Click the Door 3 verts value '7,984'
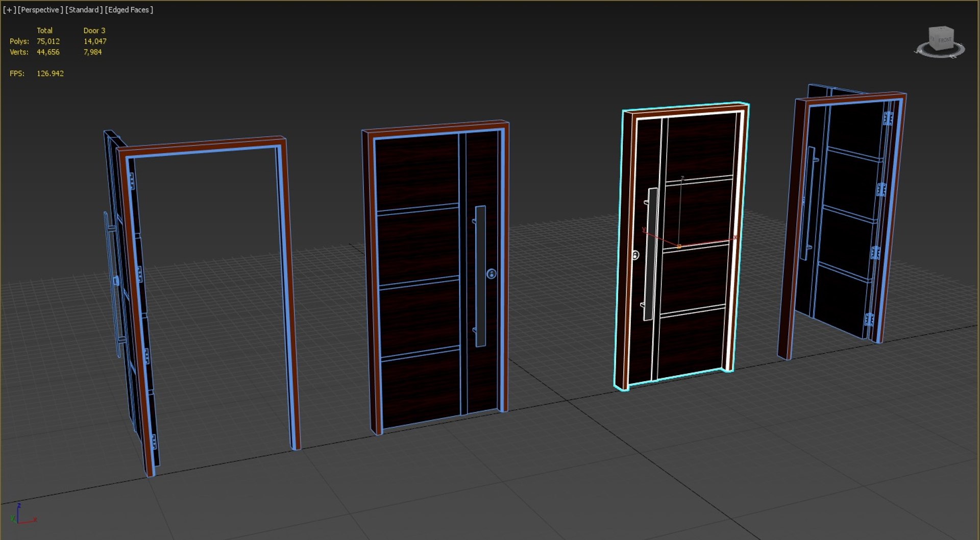This screenshot has width=980, height=540. [92, 52]
